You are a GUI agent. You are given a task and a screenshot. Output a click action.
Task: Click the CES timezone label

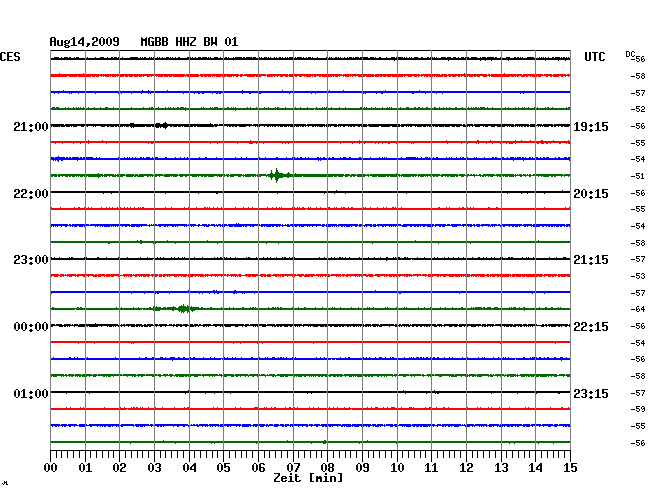10,57
